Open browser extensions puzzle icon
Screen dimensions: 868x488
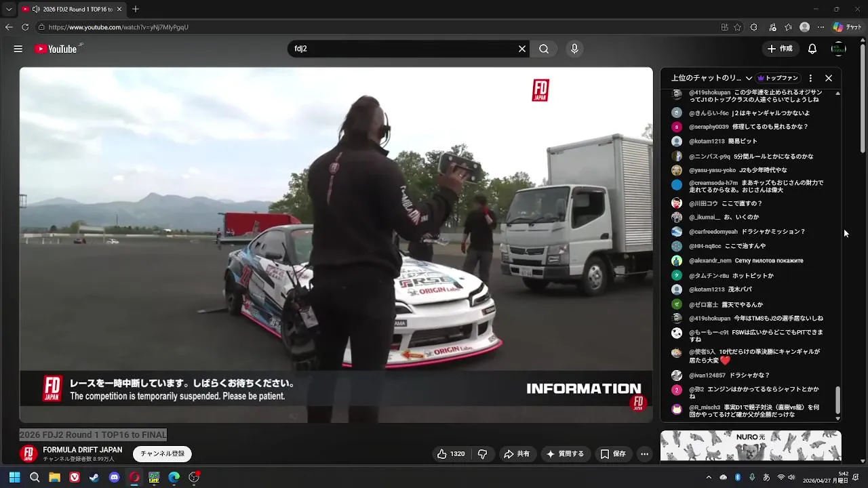pyautogui.click(x=754, y=27)
